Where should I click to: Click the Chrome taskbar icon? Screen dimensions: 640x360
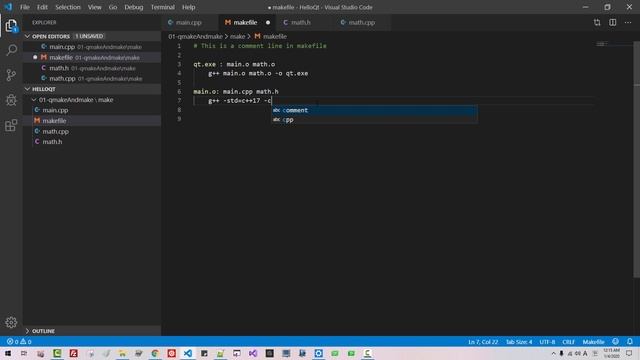tap(155, 353)
